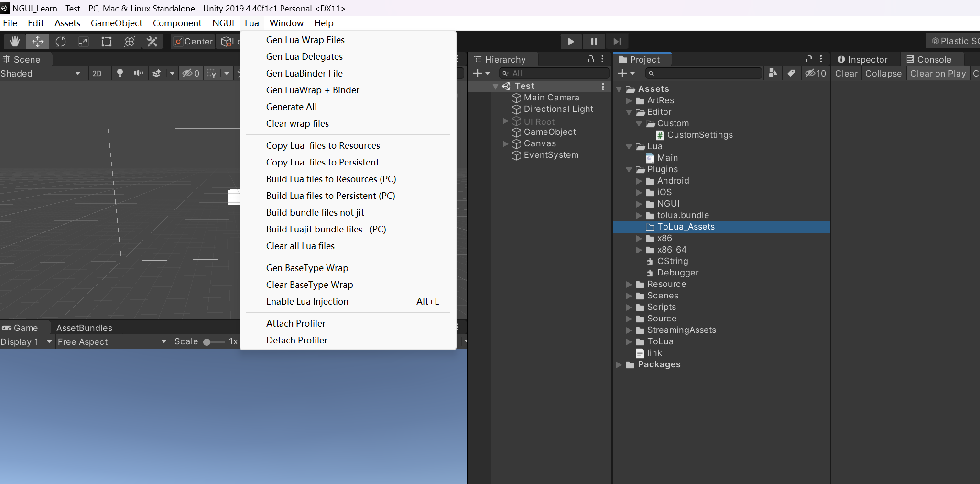Select the combined Transform tool

(x=130, y=42)
